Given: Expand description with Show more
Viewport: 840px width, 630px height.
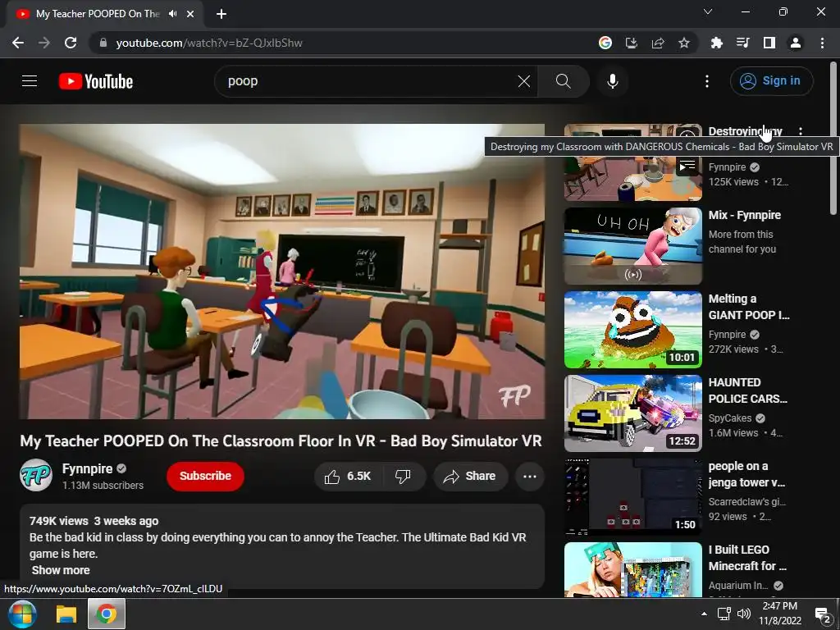Looking at the screenshot, I should 61,570.
